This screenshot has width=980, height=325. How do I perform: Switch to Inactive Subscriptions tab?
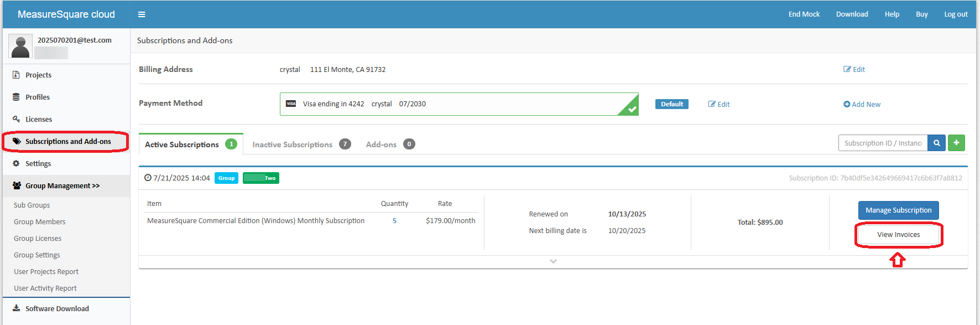(301, 144)
